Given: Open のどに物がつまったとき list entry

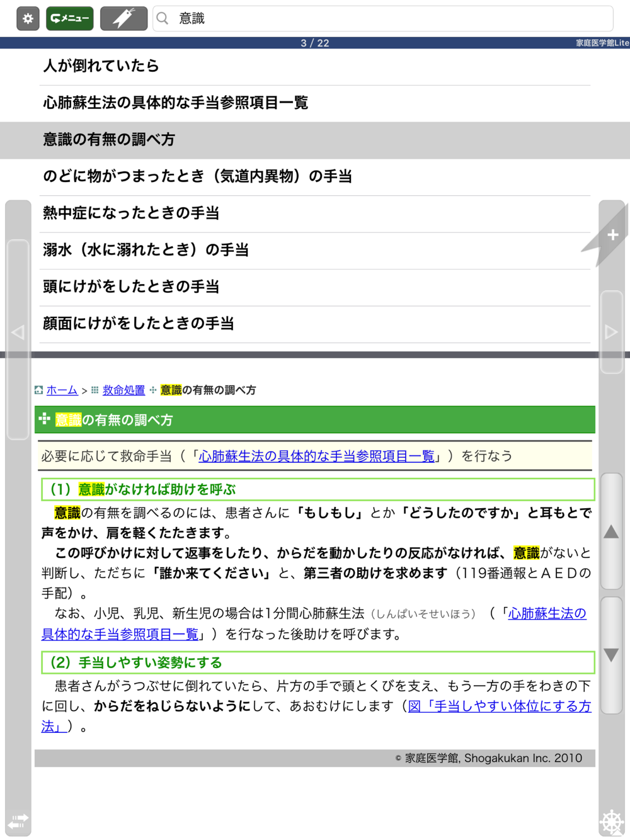Looking at the screenshot, I should point(315,177).
